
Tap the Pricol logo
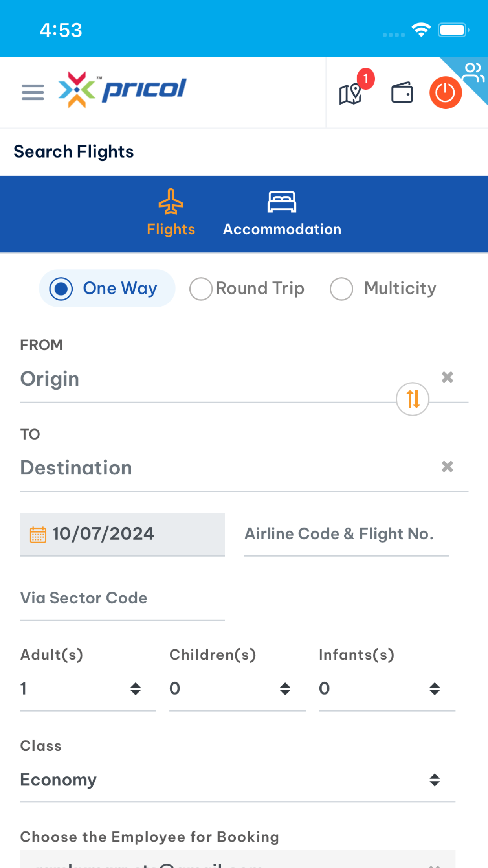(123, 90)
